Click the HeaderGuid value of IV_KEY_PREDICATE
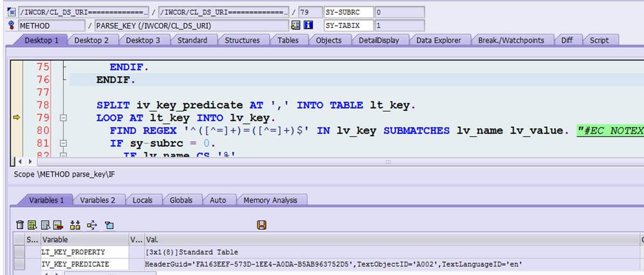This screenshot has width=644, height=275. point(334,264)
